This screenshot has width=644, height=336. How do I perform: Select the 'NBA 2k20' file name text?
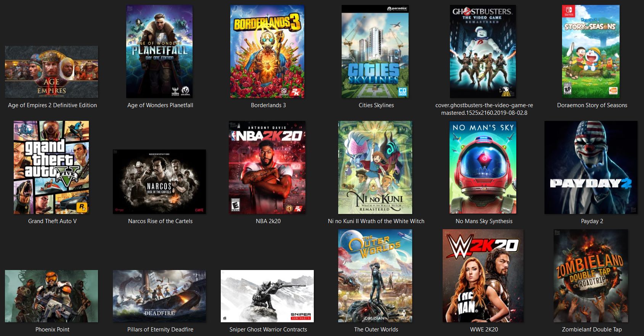click(x=268, y=221)
